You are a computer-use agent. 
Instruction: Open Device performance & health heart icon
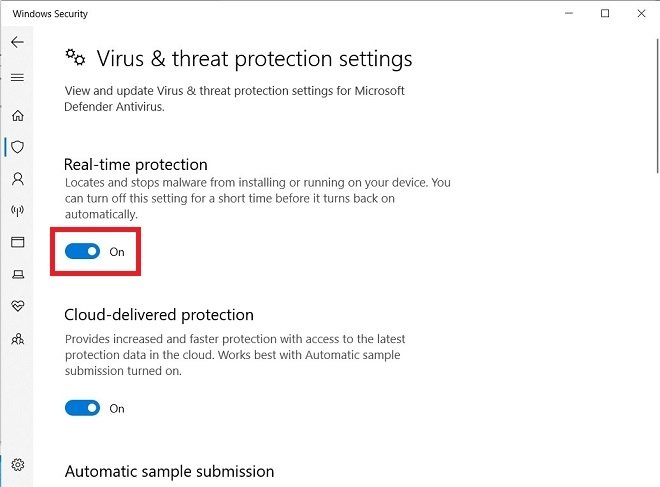pos(18,306)
